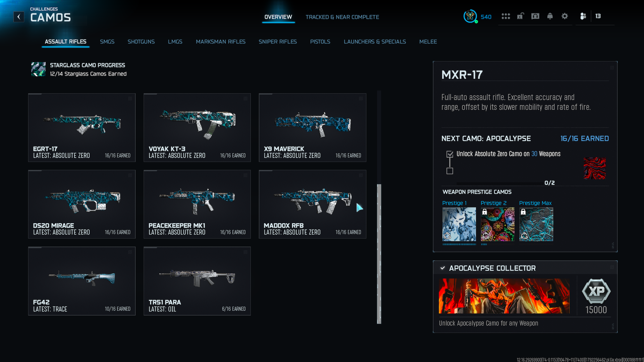The width and height of the screenshot is (644, 362).
Task: Click the XP reward badge icon
Action: pyautogui.click(x=596, y=291)
